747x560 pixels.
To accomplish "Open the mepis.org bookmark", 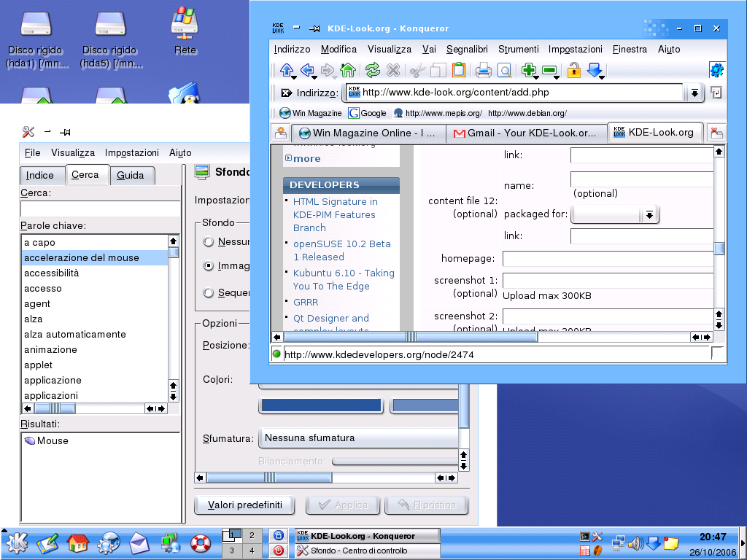I will click(x=438, y=113).
